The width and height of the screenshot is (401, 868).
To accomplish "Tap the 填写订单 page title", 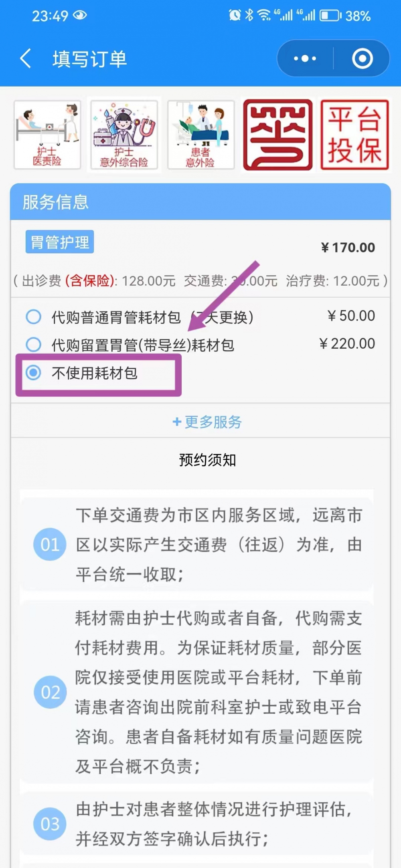I will (90, 59).
